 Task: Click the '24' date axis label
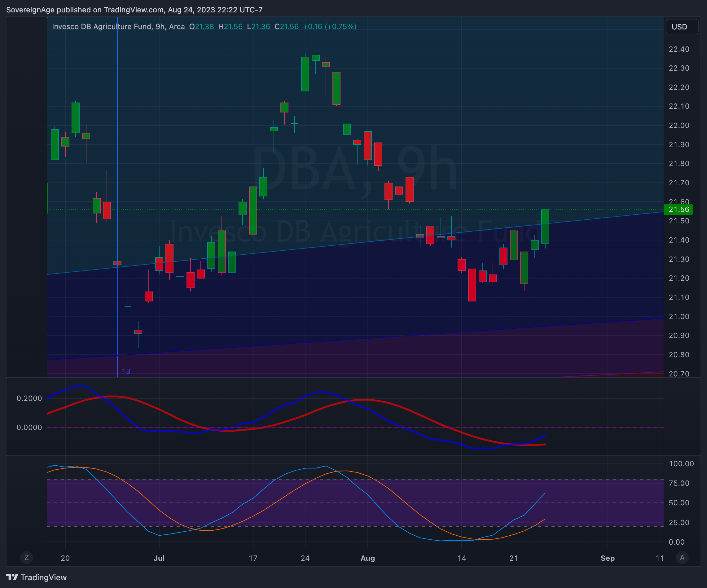(305, 558)
